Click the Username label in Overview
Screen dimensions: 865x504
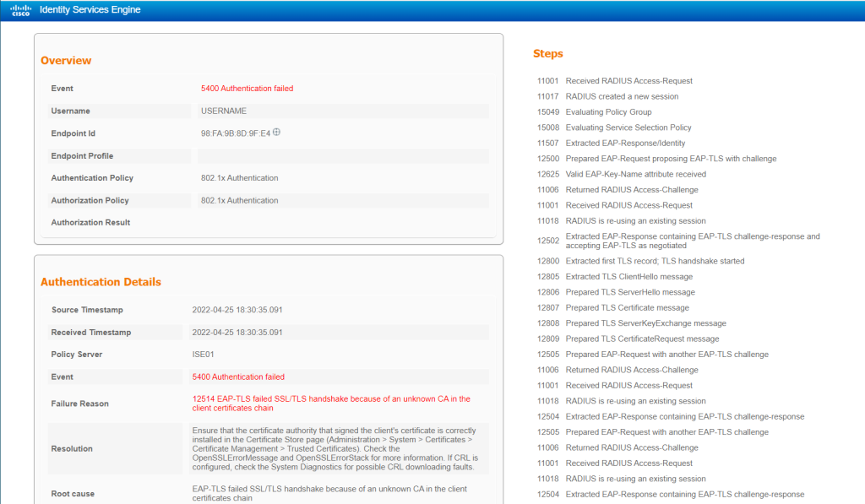71,111
